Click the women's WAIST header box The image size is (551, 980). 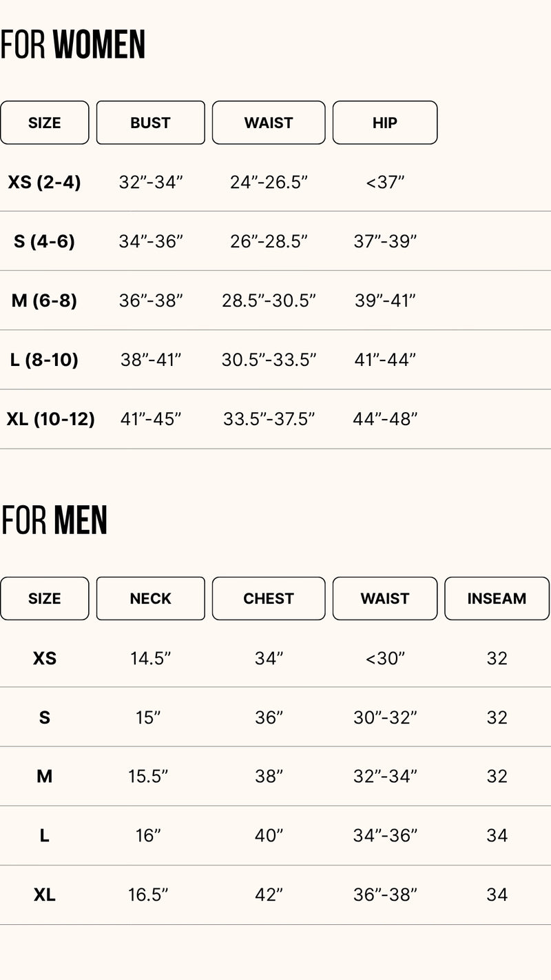(269, 123)
